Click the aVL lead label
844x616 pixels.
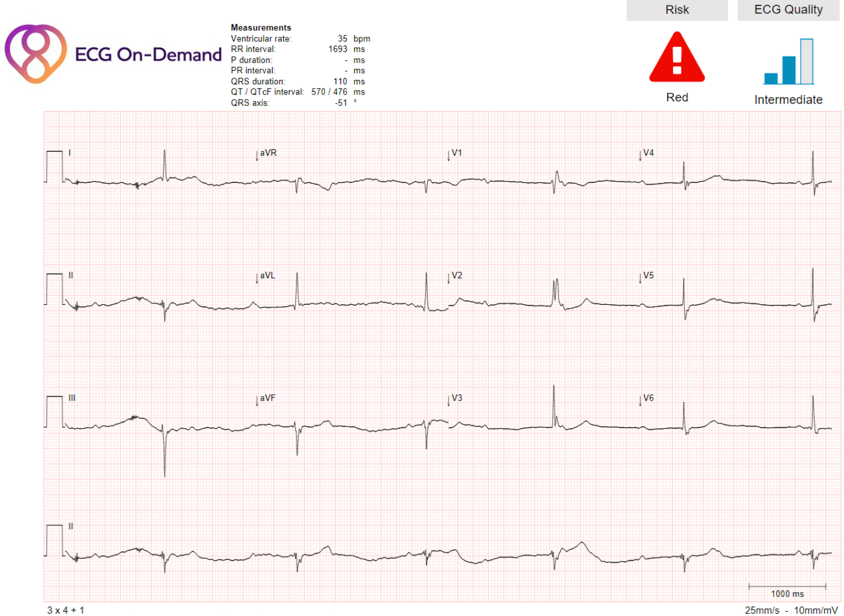tap(267, 275)
